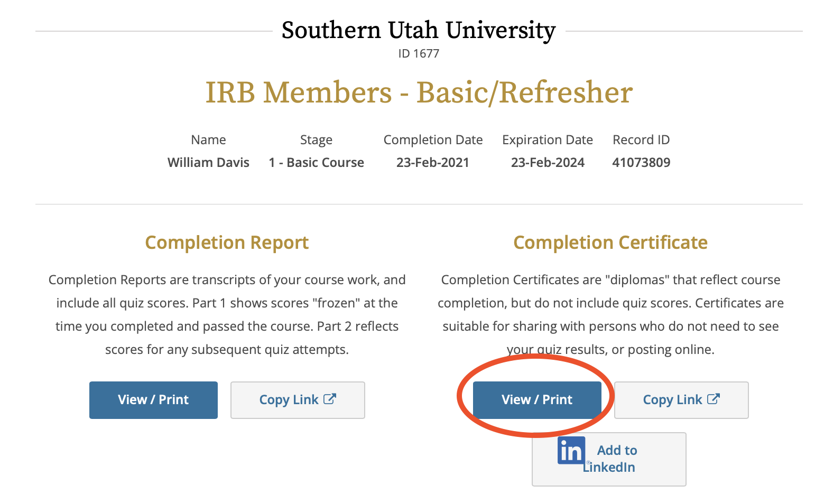Click the Expiration Date column label
Viewport: 815px width, 504px height.
point(548,140)
